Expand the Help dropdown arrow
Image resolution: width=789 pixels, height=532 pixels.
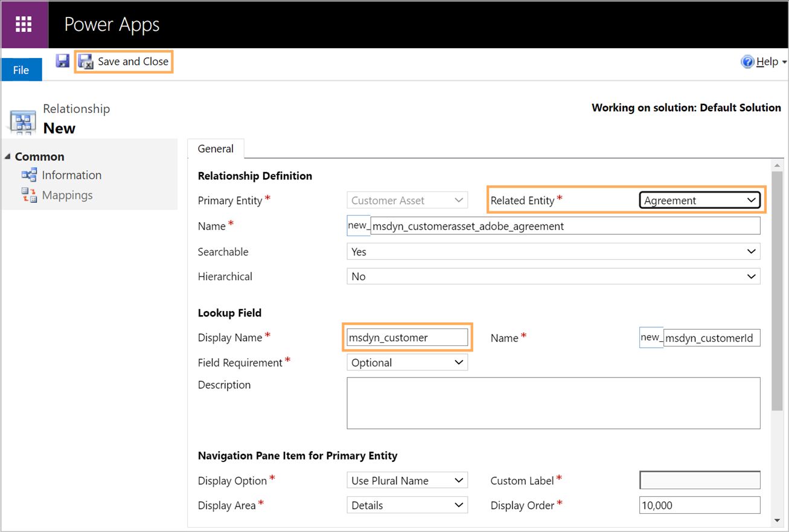(784, 62)
